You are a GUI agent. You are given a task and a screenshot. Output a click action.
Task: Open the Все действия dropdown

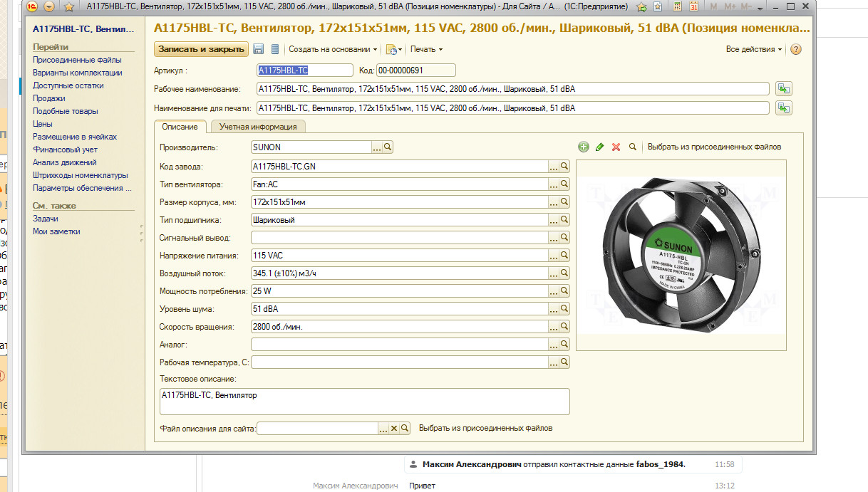tap(753, 49)
